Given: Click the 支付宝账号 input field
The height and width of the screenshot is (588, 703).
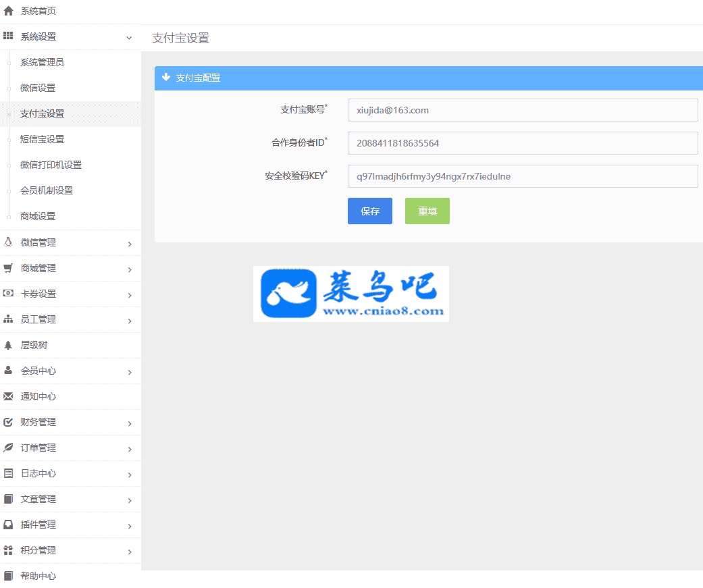Looking at the screenshot, I should 522,110.
